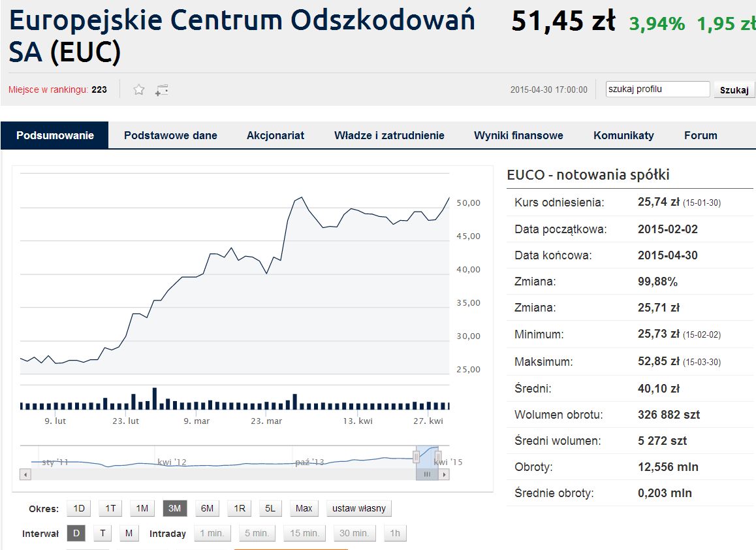View the Wyniki finansowe tab
This screenshot has height=550, width=756.
518,136
